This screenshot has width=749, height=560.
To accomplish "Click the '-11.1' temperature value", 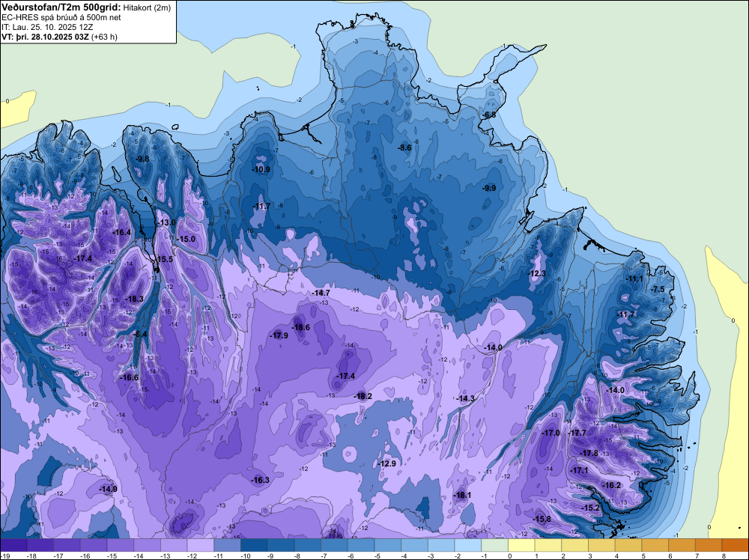I will pyautogui.click(x=634, y=279).
